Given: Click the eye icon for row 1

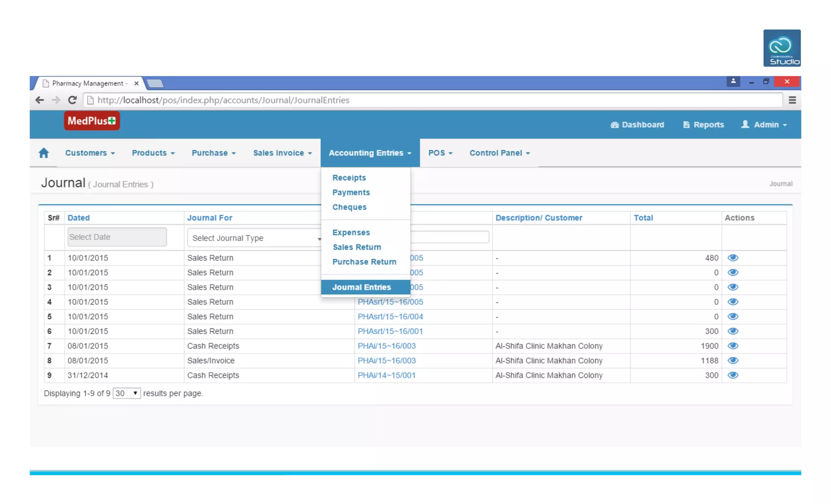Looking at the screenshot, I should pos(733,258).
